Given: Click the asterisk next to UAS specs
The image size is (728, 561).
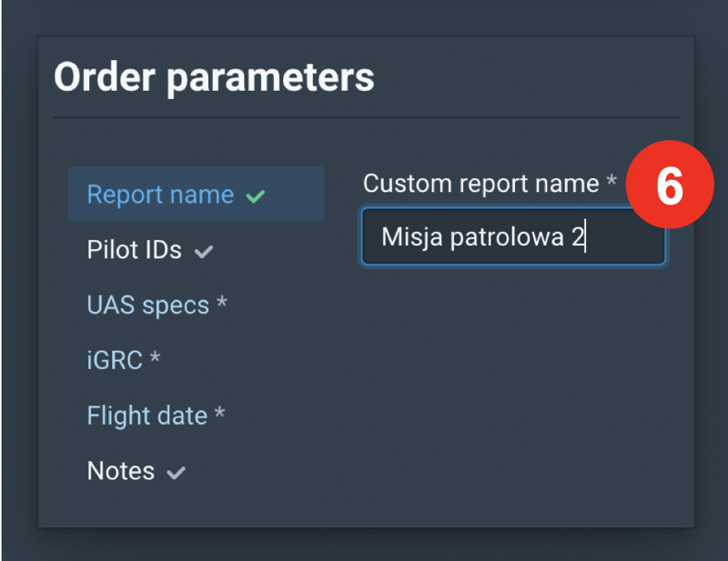Looking at the screenshot, I should click(x=222, y=305).
